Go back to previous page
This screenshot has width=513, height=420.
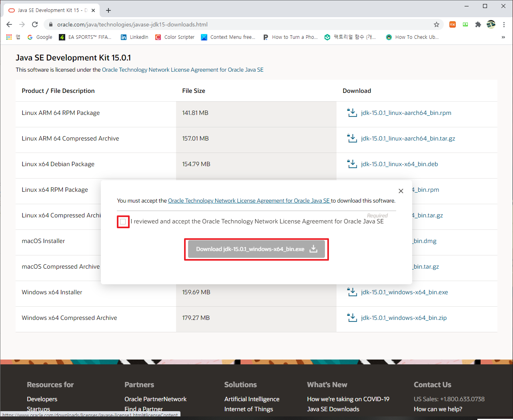pos(9,24)
